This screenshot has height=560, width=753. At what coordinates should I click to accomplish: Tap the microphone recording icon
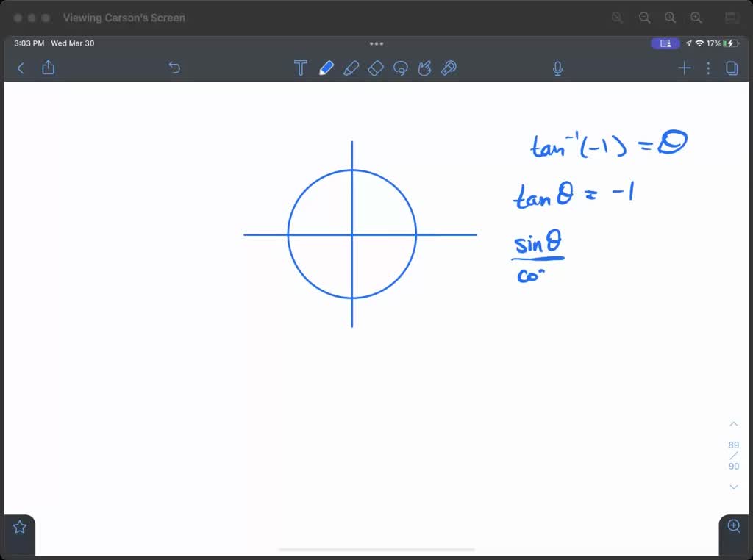557,68
